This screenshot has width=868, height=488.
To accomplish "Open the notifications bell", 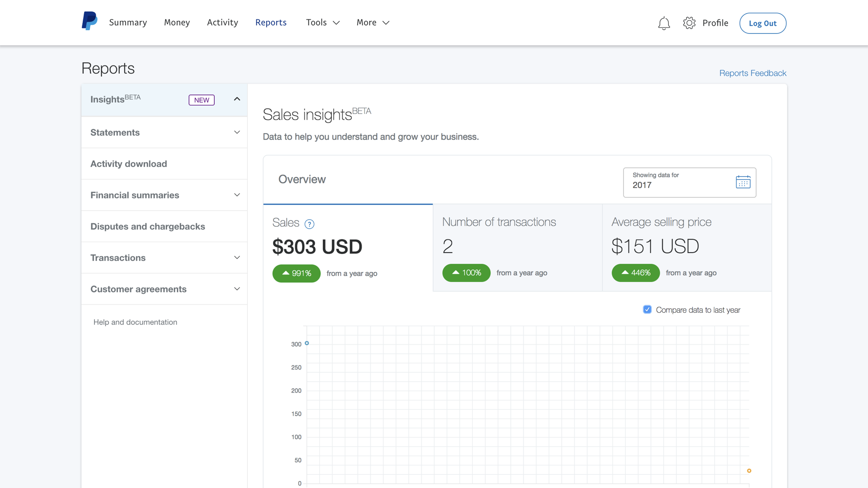I will (x=664, y=23).
